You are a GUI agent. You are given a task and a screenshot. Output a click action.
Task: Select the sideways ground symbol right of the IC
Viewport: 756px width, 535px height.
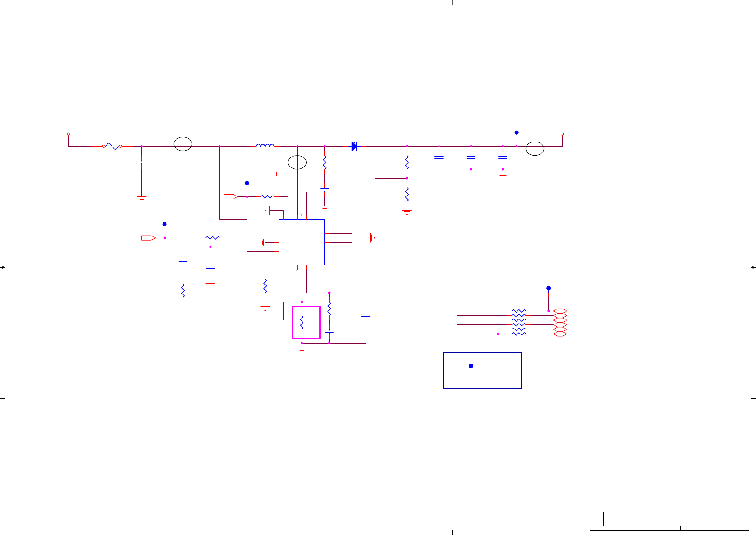(372, 238)
